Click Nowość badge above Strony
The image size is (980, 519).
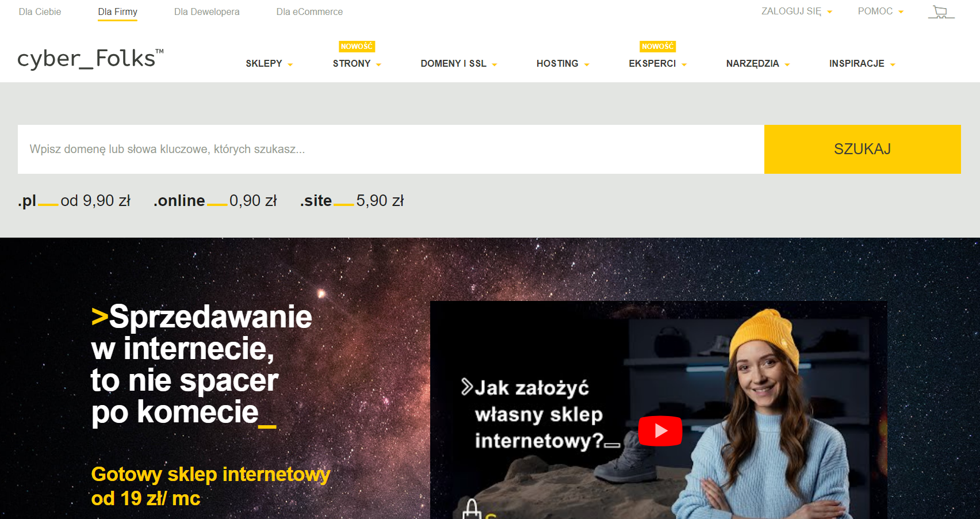coord(357,47)
